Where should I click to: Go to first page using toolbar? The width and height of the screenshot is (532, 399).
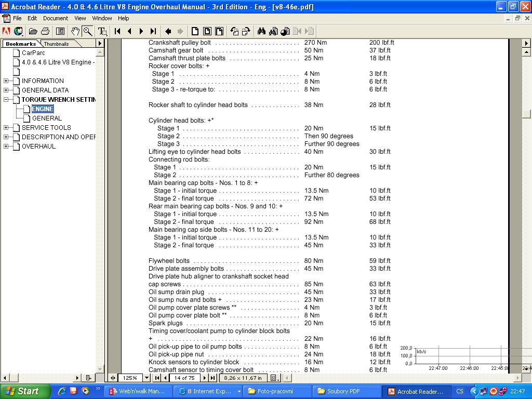[x=118, y=31]
